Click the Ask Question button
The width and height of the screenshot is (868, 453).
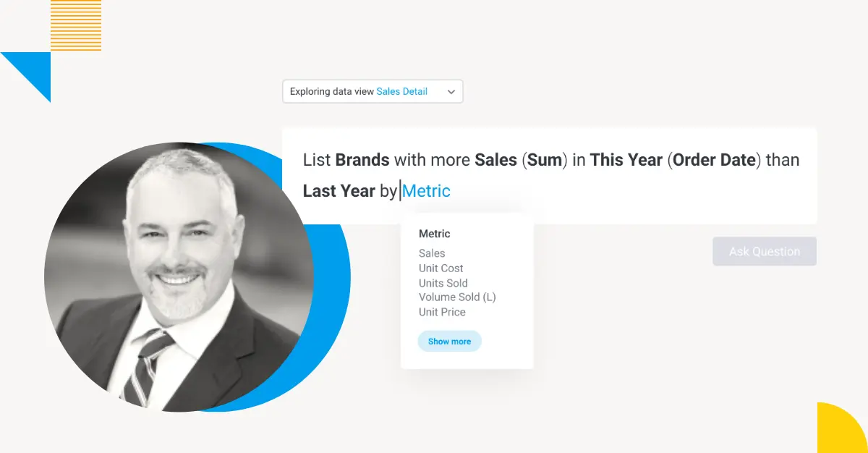click(764, 252)
